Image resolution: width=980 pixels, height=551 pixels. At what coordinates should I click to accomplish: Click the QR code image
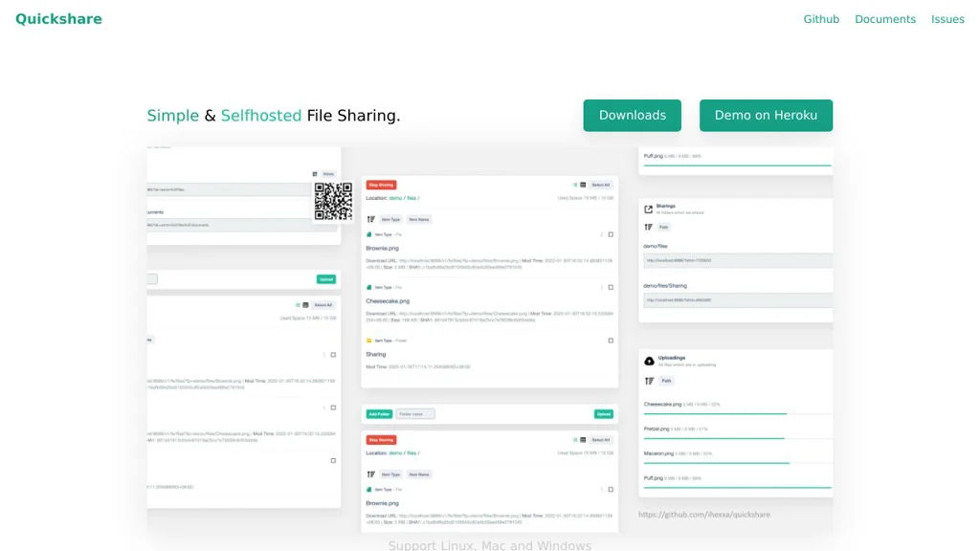(x=333, y=201)
